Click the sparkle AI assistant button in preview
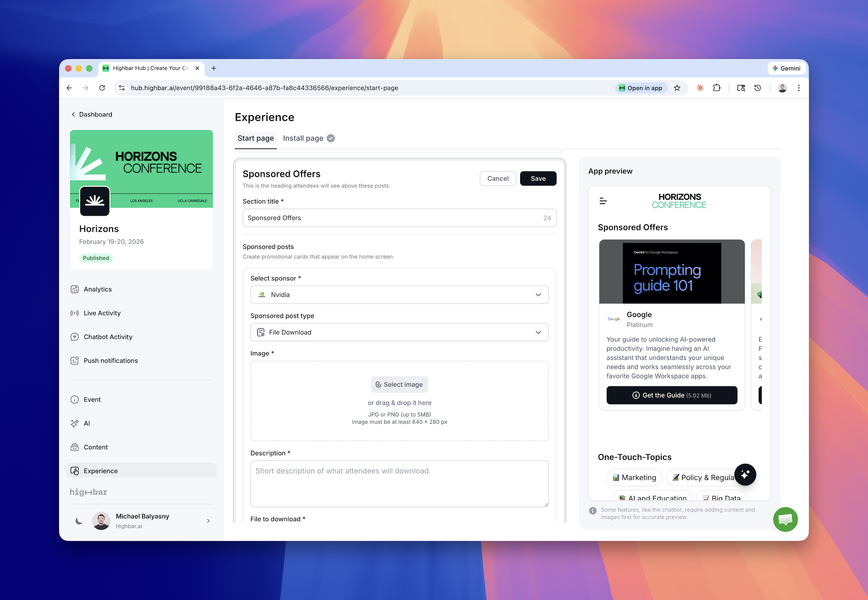 pos(745,474)
